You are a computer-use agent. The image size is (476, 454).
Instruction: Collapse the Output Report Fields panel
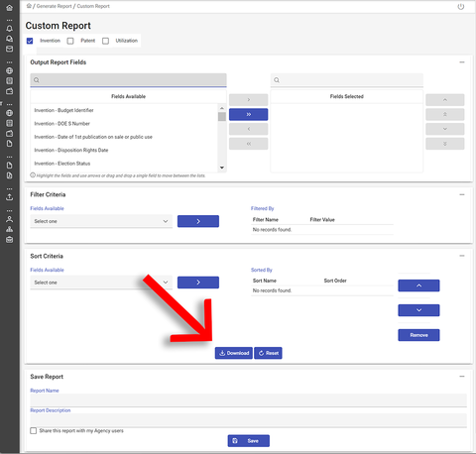click(x=462, y=62)
